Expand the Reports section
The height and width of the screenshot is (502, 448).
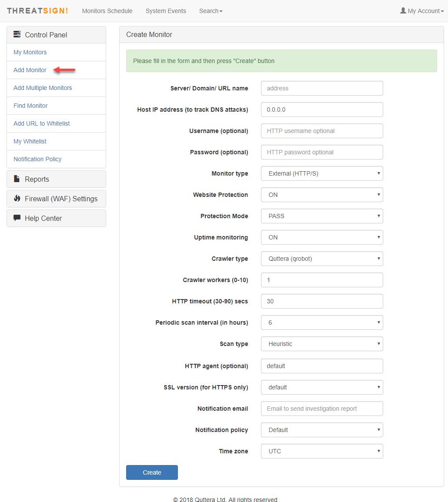coord(57,179)
